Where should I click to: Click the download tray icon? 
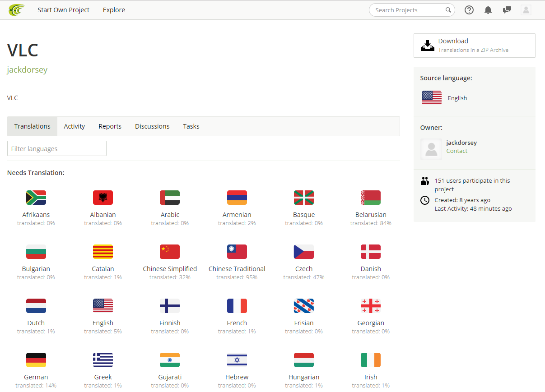(x=428, y=46)
